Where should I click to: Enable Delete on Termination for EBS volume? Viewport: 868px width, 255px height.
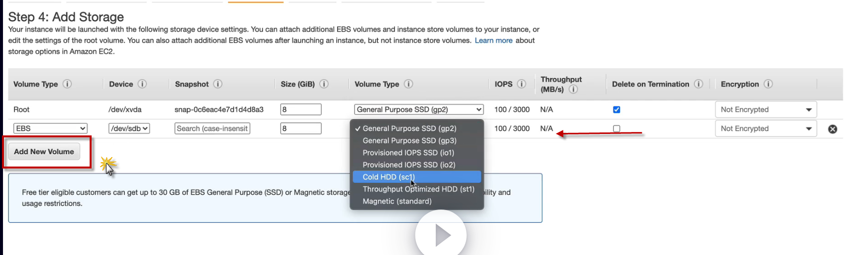tap(616, 128)
